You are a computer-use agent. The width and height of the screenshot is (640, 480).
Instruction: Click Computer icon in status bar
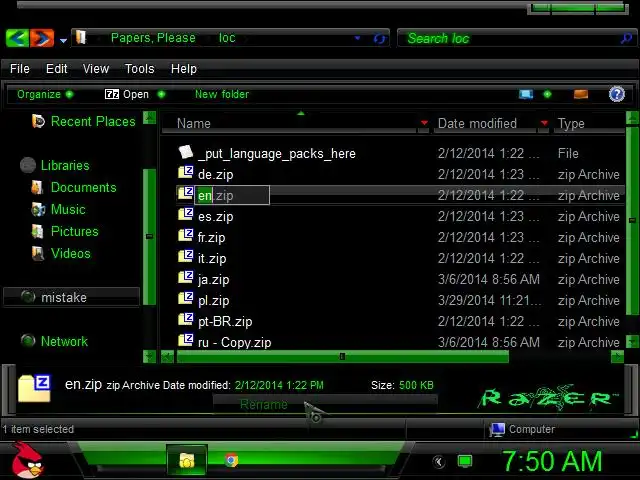pos(497,429)
